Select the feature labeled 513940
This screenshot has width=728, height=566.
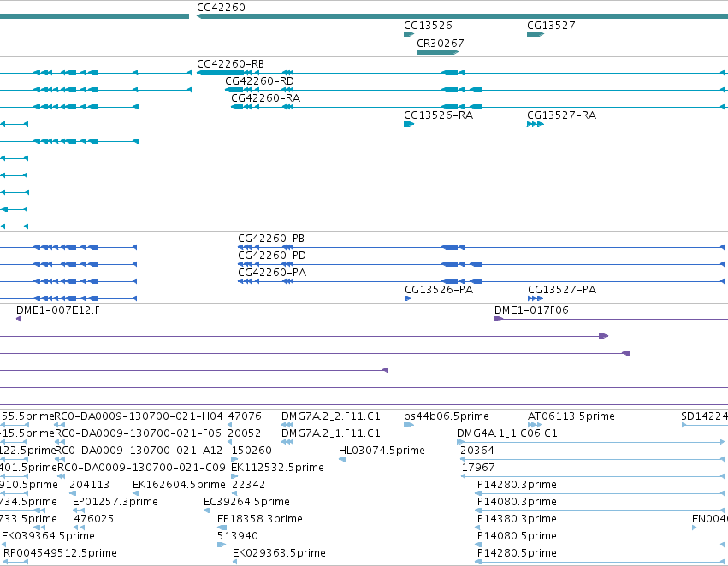pyautogui.click(x=237, y=536)
